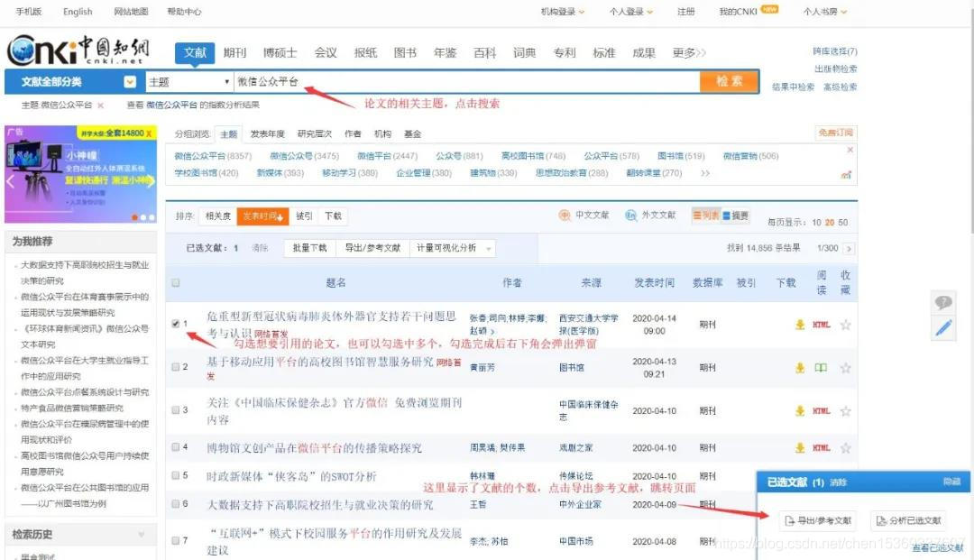
Task: Select the 期刊 database tab
Action: pyautogui.click(x=234, y=53)
